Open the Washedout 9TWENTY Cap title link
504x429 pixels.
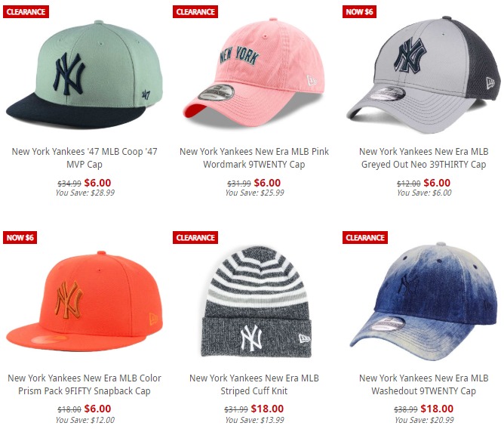tap(423, 384)
